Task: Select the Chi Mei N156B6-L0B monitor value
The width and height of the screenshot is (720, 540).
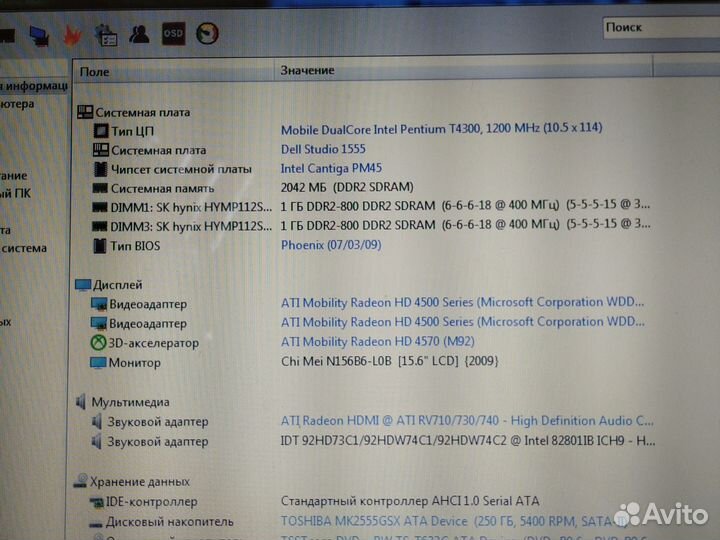Action: [389, 361]
